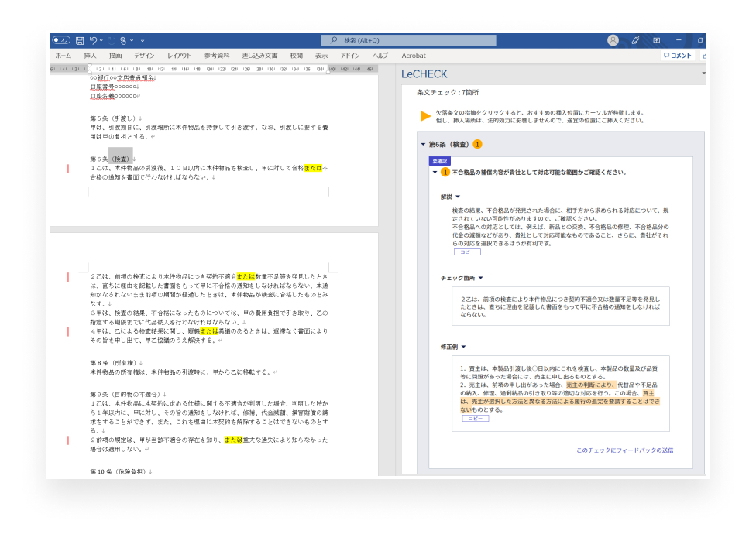This screenshot has width=756, height=541.
Task: Click highlighted または before 数量不足等
Action: [x=246, y=276]
